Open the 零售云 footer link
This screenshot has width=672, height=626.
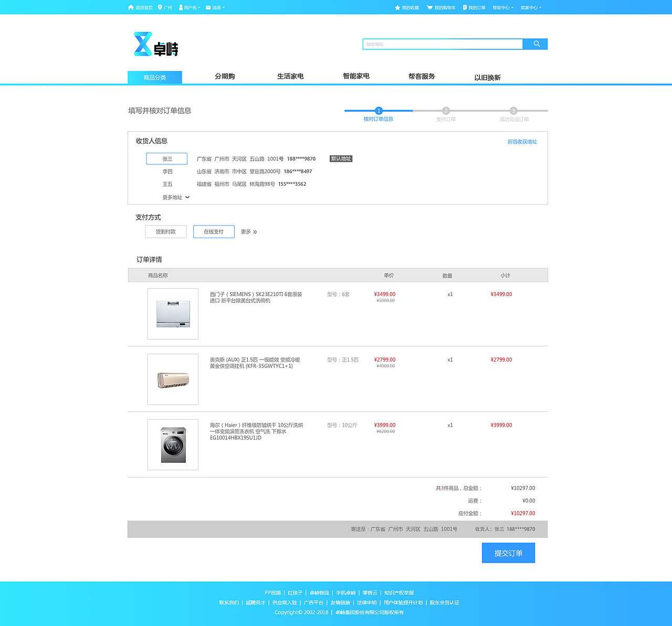pos(370,593)
